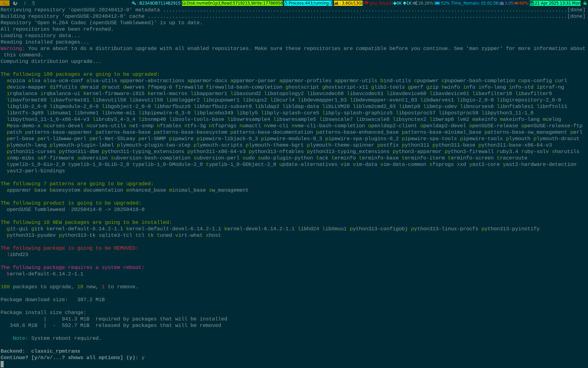Click the libLLVM20 package name

(x=336, y=106)
